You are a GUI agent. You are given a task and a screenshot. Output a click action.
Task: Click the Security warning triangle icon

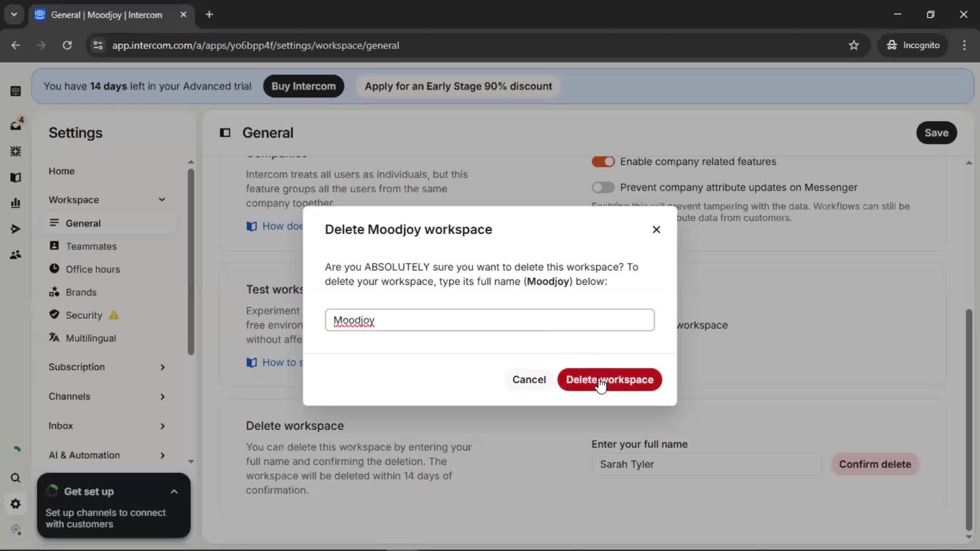pyautogui.click(x=114, y=315)
